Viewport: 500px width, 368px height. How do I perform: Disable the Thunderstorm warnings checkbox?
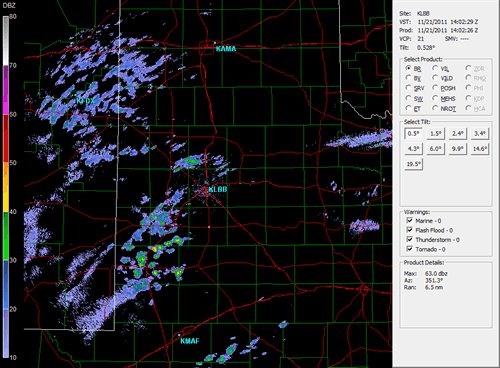(410, 239)
